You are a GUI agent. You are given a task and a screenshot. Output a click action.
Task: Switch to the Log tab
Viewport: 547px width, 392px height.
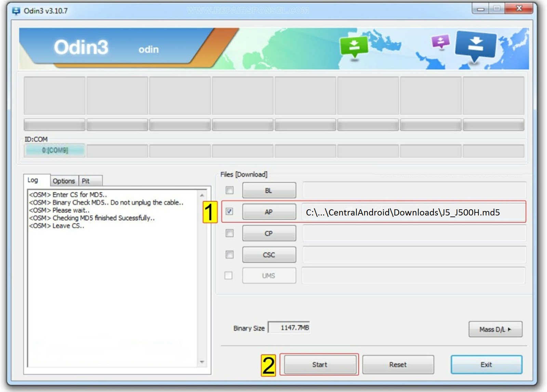(37, 180)
